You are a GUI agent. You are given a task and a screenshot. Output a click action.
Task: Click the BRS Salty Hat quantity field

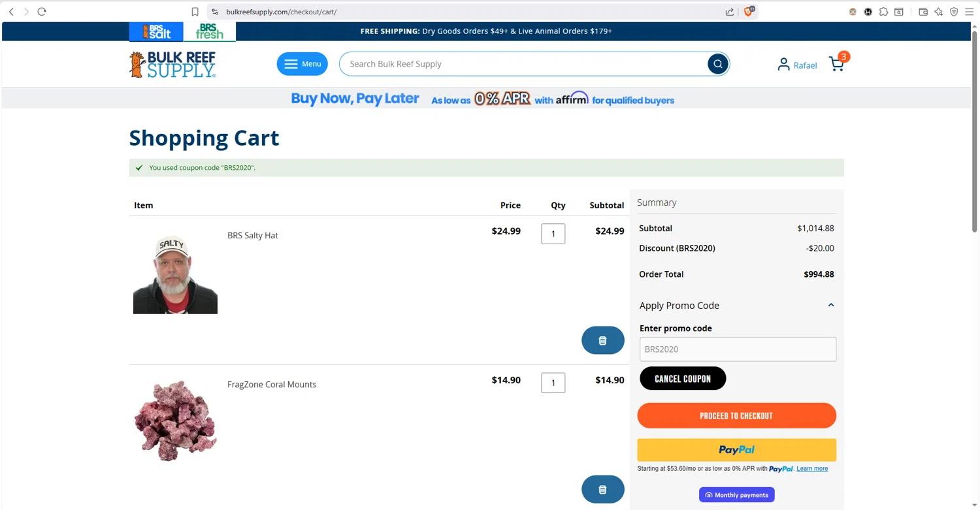click(553, 234)
